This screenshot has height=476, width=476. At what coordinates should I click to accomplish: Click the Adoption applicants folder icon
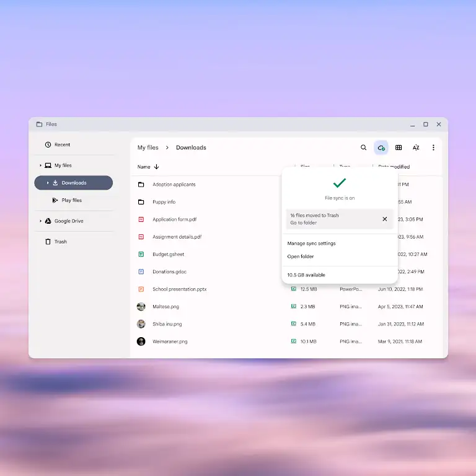(x=141, y=185)
